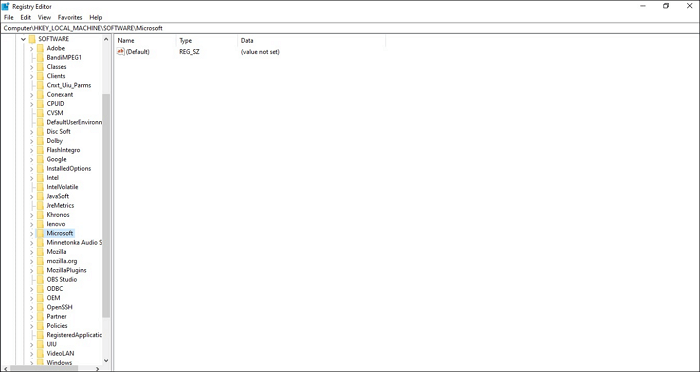The image size is (700, 372).
Task: Select the BandiMPEG1 folder icon
Action: point(40,58)
